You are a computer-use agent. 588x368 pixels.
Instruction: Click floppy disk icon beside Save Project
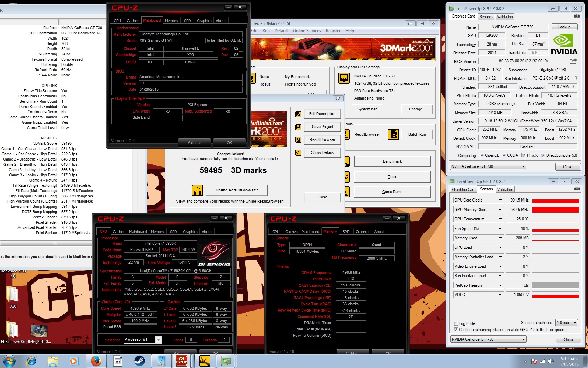pyautogui.click(x=298, y=127)
